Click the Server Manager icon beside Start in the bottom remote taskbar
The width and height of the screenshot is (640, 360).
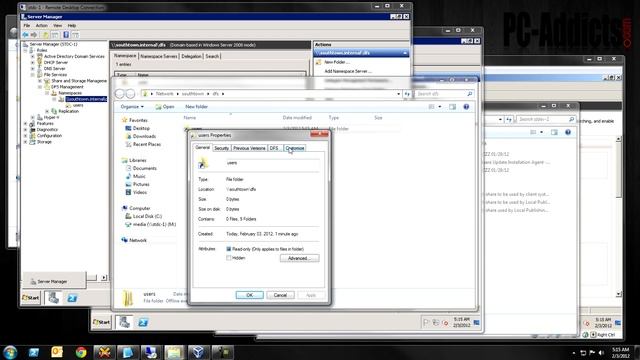pos(124,322)
